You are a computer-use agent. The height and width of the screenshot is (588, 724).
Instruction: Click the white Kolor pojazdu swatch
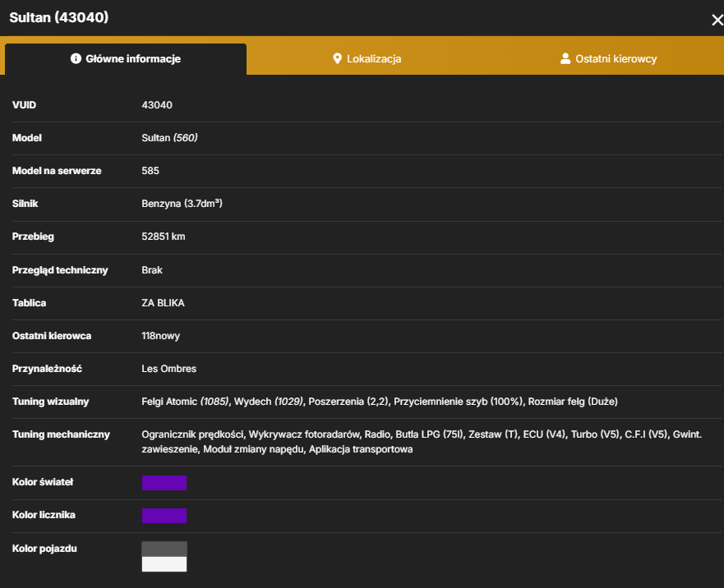[164, 564]
